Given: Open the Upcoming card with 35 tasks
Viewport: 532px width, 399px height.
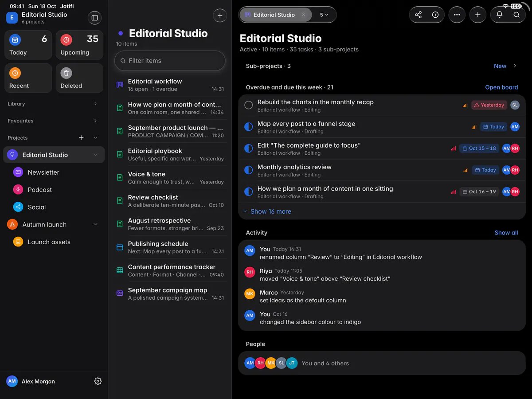Looking at the screenshot, I should point(79,45).
